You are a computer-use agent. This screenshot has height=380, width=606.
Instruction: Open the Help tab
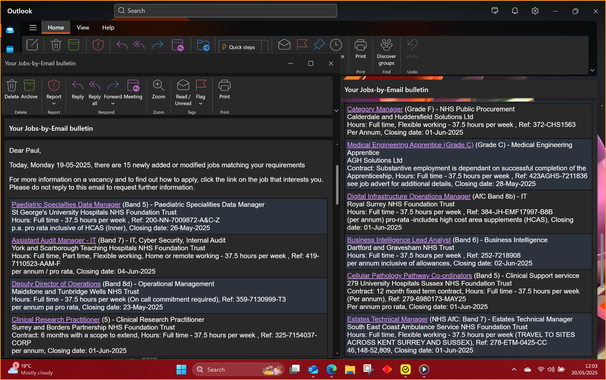point(108,27)
